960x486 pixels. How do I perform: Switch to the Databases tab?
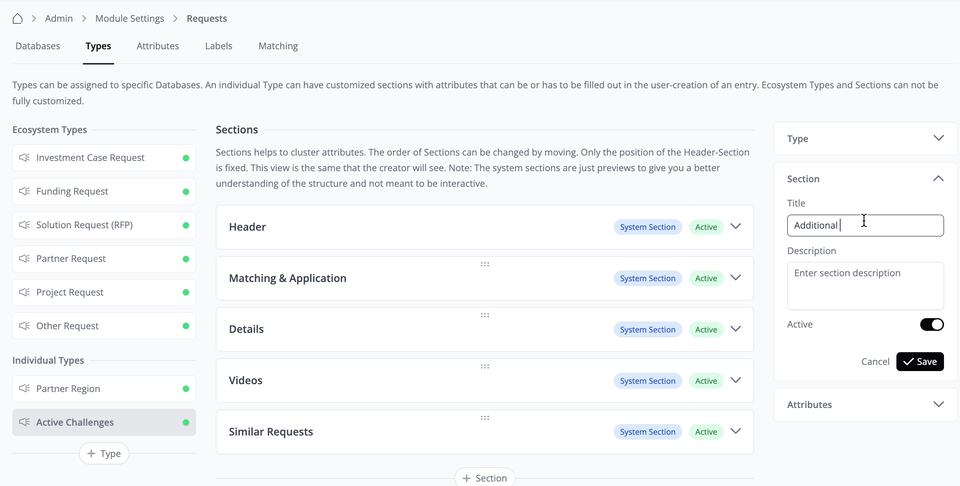click(38, 46)
